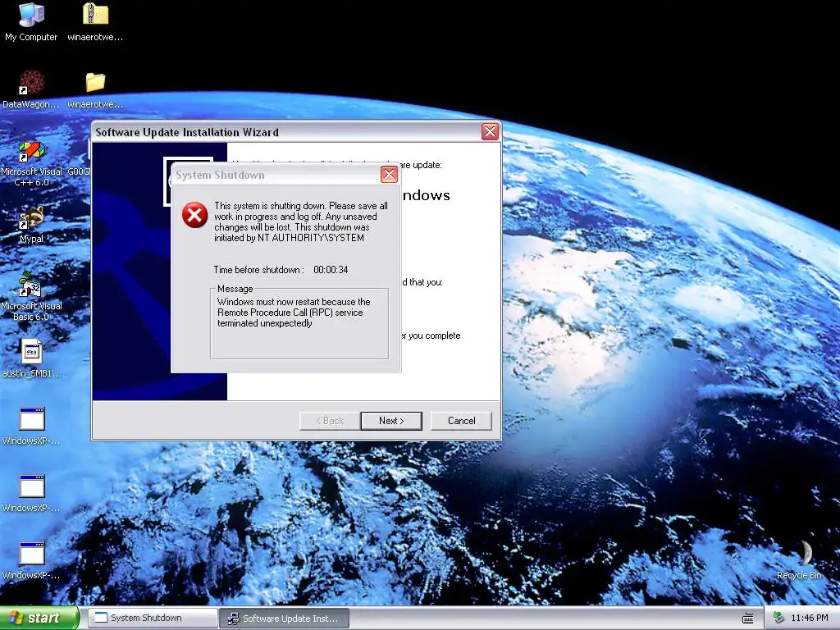Close the Software Update Installation Wizard window
Screen dimensions: 840x630
pyautogui.click(x=490, y=131)
